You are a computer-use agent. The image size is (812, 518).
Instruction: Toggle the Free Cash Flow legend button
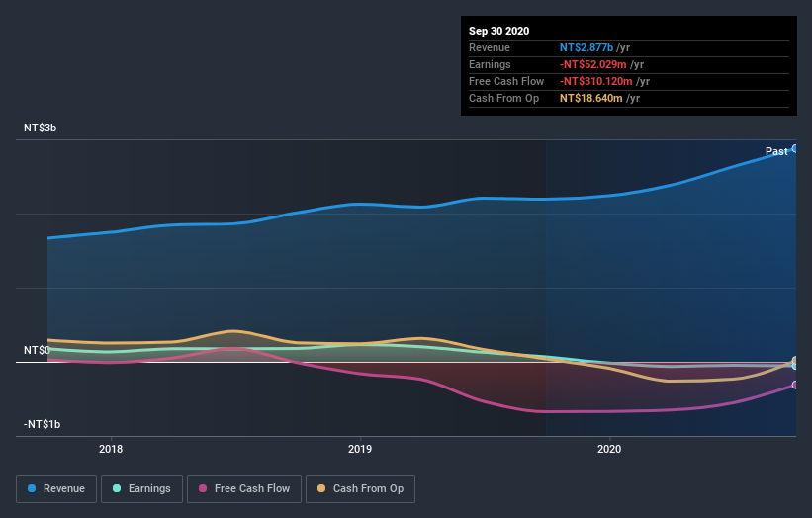tap(244, 489)
